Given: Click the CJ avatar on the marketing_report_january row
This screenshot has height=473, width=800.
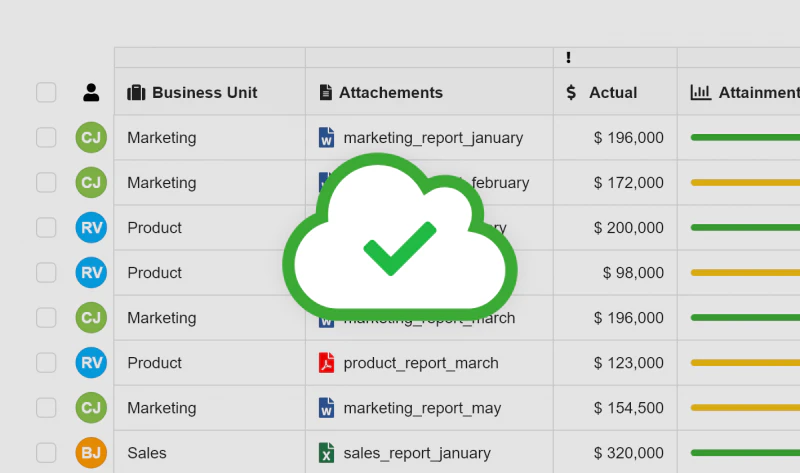Looking at the screenshot, I should tap(91, 137).
